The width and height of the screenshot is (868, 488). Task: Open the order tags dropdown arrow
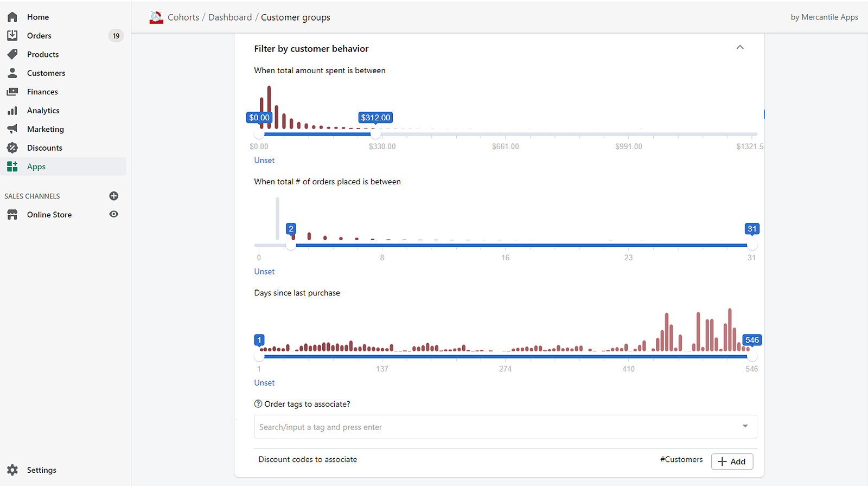click(x=745, y=426)
